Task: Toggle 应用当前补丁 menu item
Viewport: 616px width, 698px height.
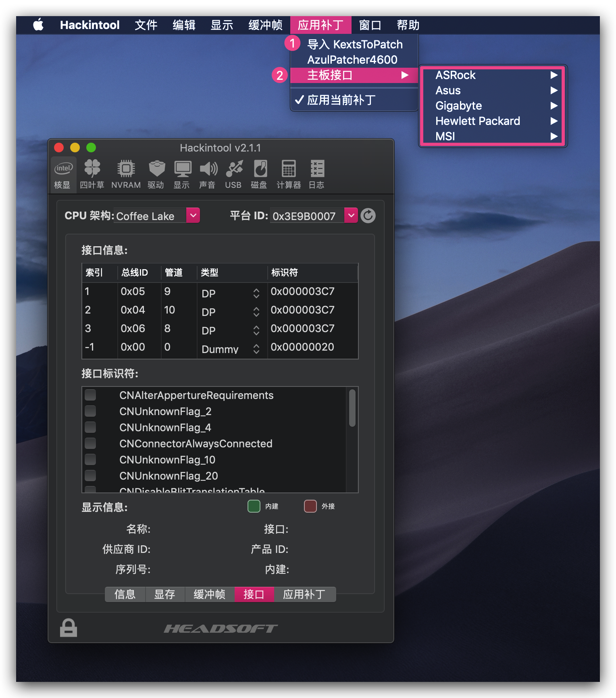Action: [x=354, y=100]
